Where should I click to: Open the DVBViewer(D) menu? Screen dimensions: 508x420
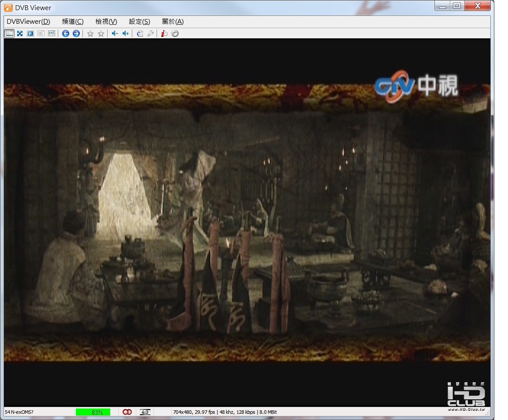pyautogui.click(x=28, y=22)
